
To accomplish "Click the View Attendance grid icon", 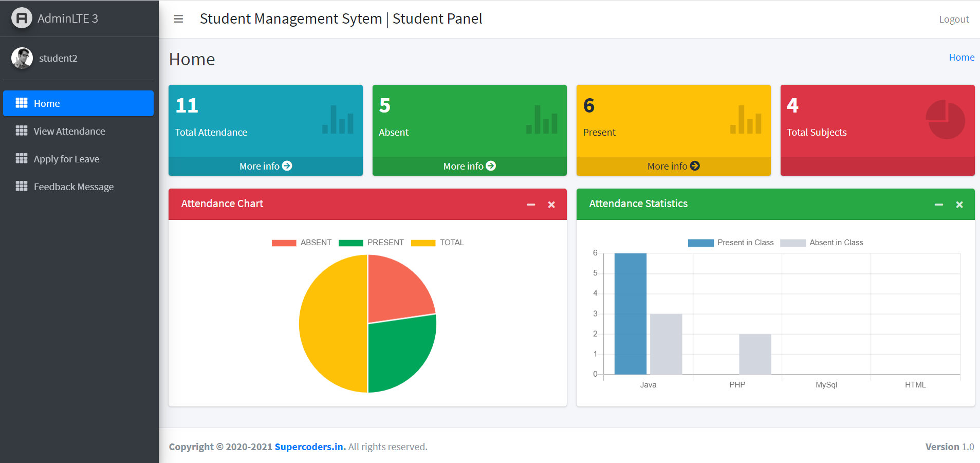I will pos(22,131).
